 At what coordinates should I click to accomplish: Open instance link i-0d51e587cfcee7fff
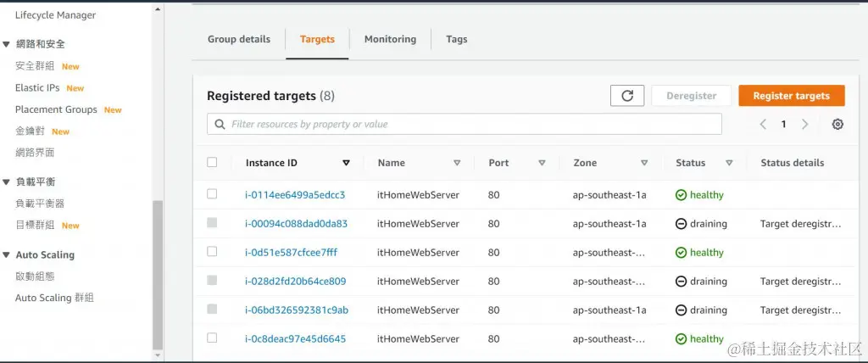pos(292,253)
